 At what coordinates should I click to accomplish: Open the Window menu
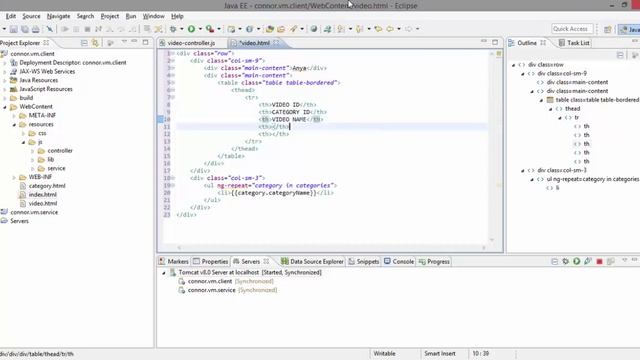coord(153,16)
